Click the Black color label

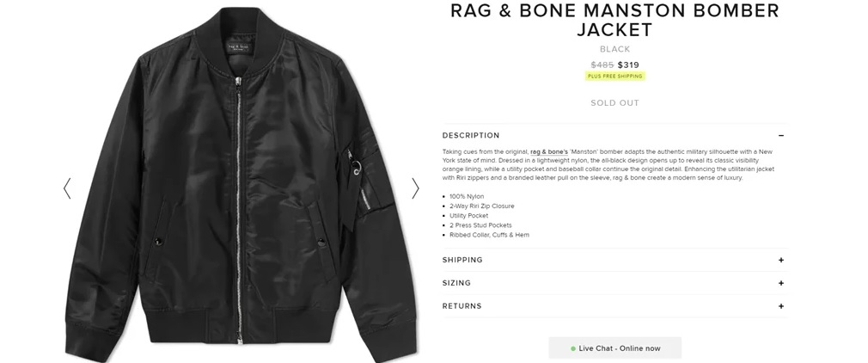pos(615,49)
